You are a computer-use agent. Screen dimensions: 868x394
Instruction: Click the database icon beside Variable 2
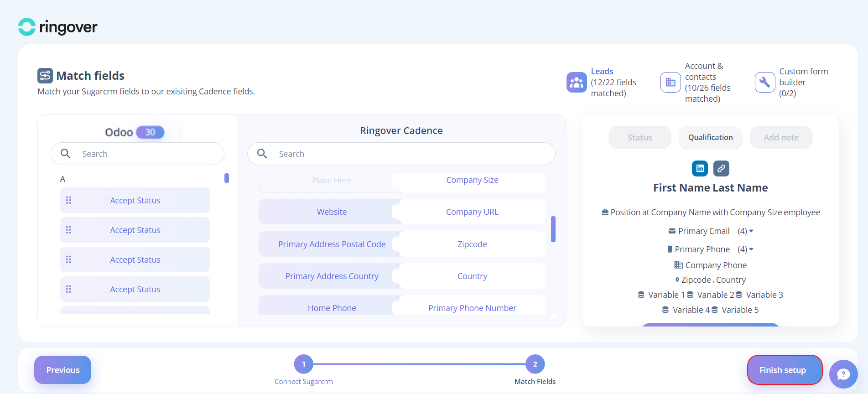[690, 295]
